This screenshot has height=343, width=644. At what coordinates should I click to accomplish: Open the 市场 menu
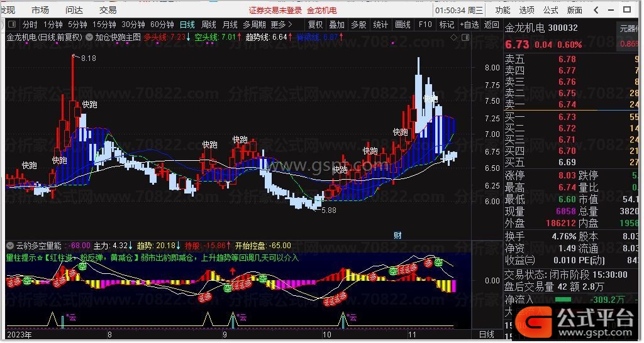click(40, 10)
